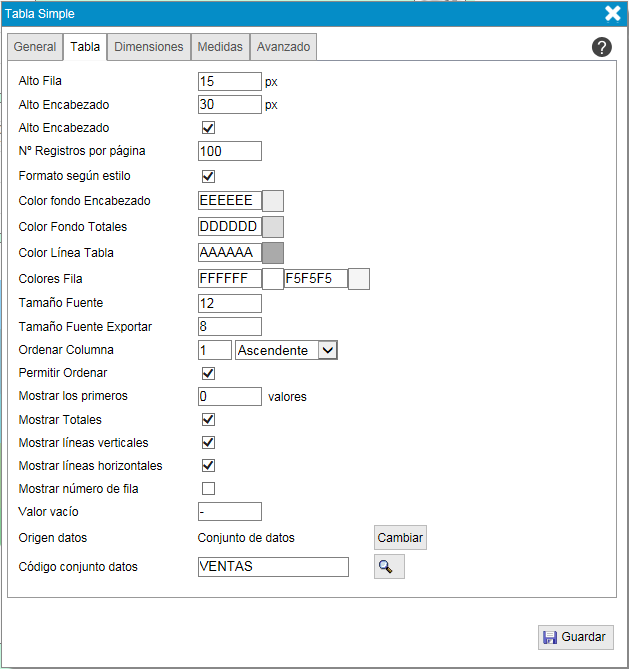629x669 pixels.
Task: Switch to the Dimensiones tab
Action: tap(149, 47)
